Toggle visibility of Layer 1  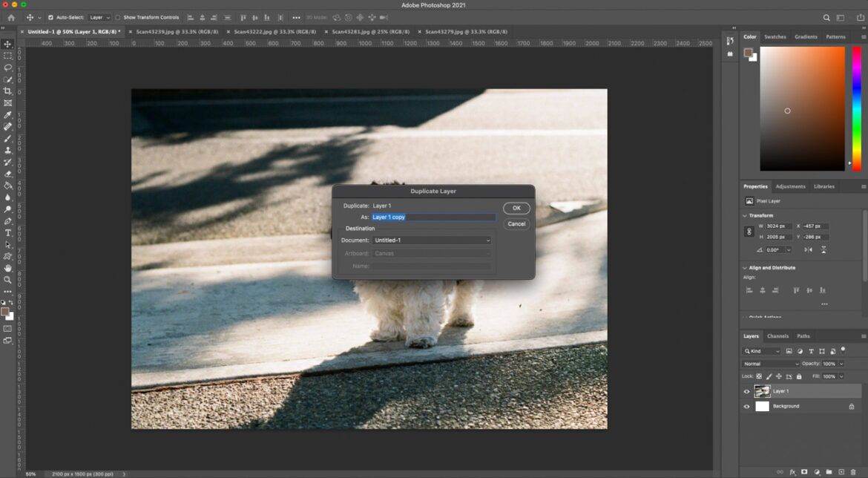[746, 390]
